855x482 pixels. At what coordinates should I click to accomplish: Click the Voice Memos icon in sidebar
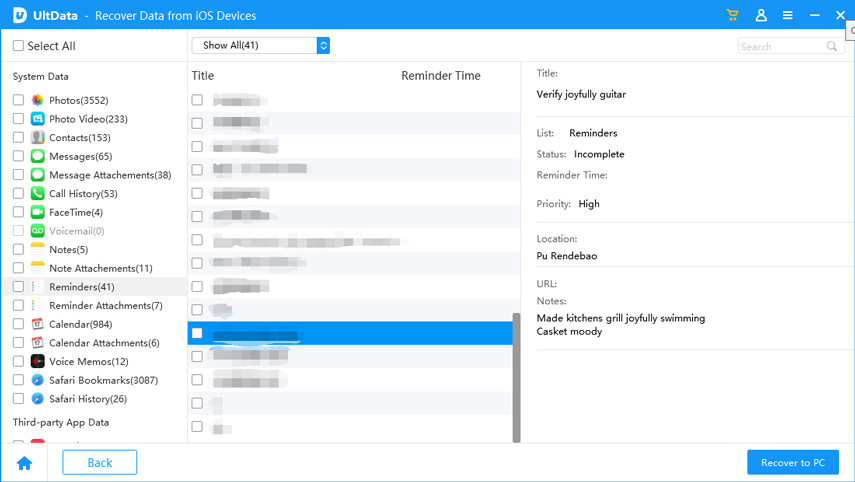[37, 362]
